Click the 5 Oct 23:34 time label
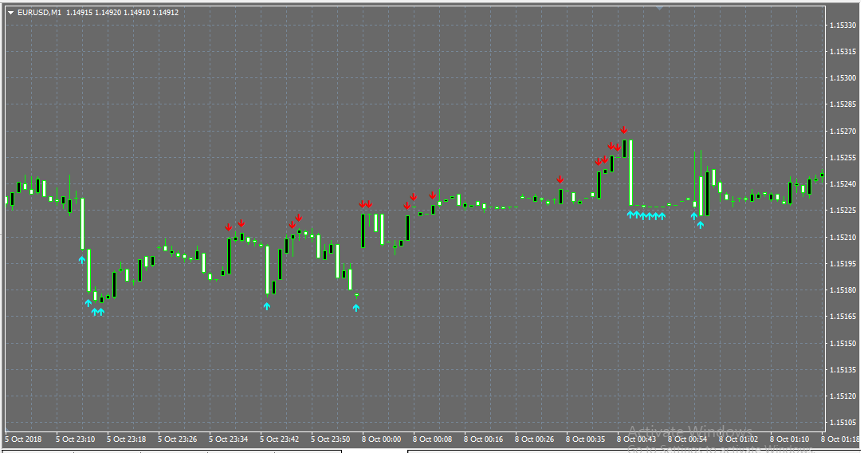868x453 pixels. coord(228,439)
